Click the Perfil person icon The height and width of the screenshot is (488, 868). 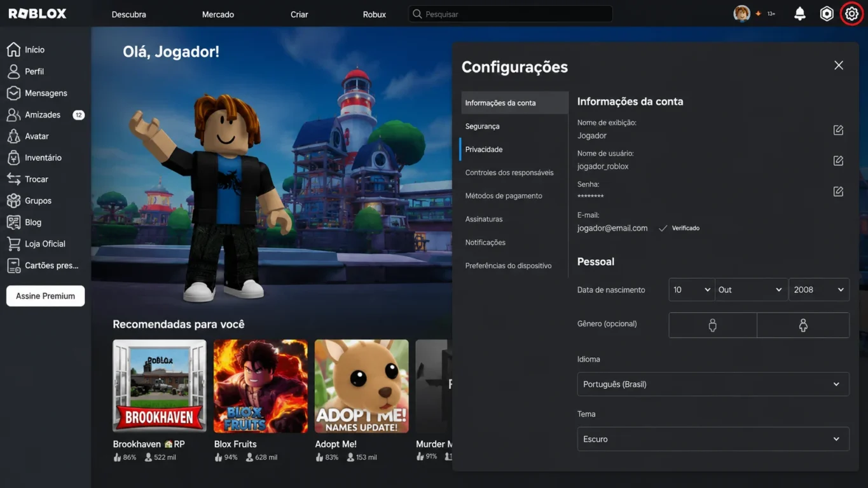tap(13, 71)
